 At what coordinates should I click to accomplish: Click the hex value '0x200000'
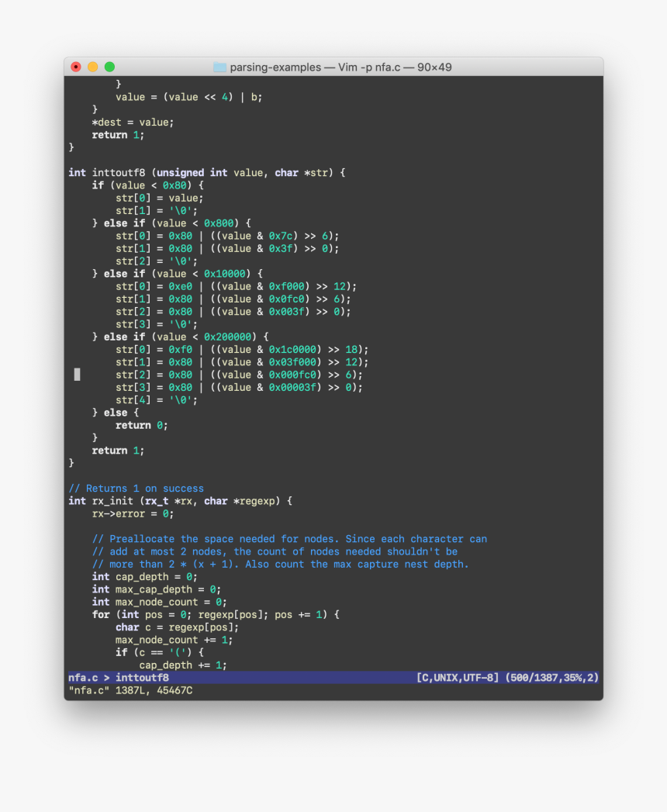coord(227,337)
